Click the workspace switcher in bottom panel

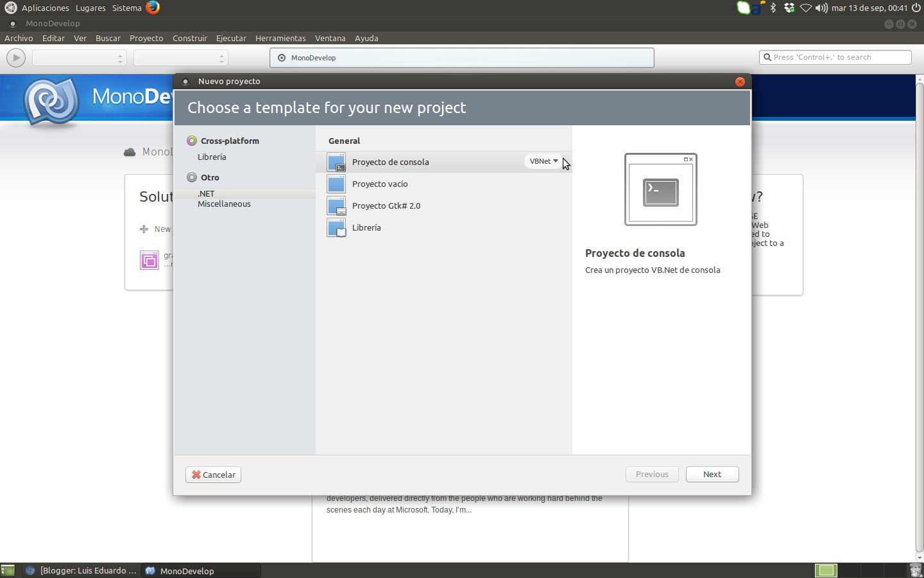(860, 570)
